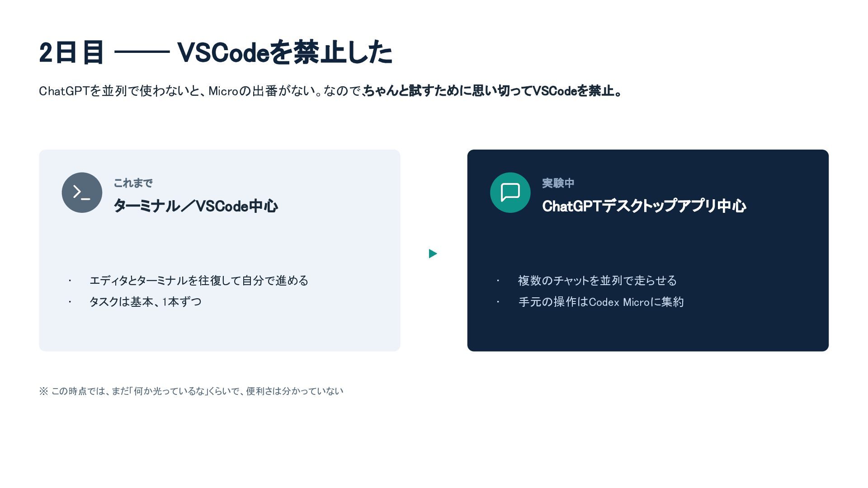Click the bold phrase 'ちゃんと試すために思い切ってVSCodeを禁止。'
This screenshot has height=488, width=868.
493,91
